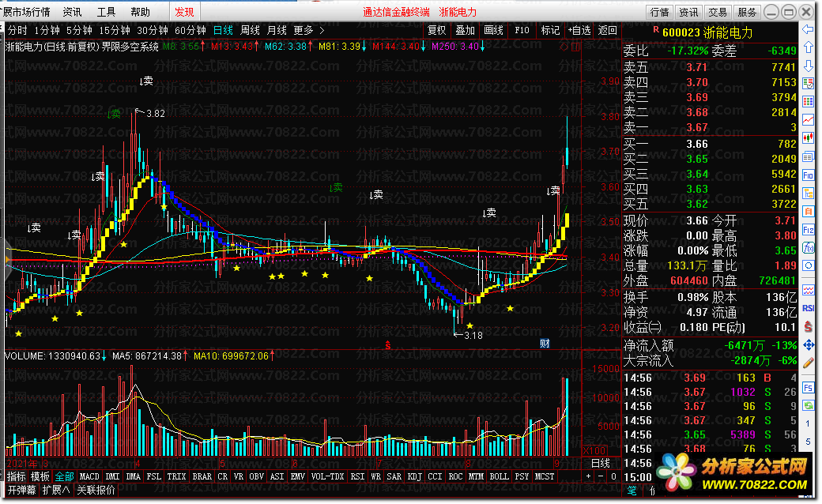Click the 行情 top-right button
This screenshot has height=504, width=822.
[660, 12]
